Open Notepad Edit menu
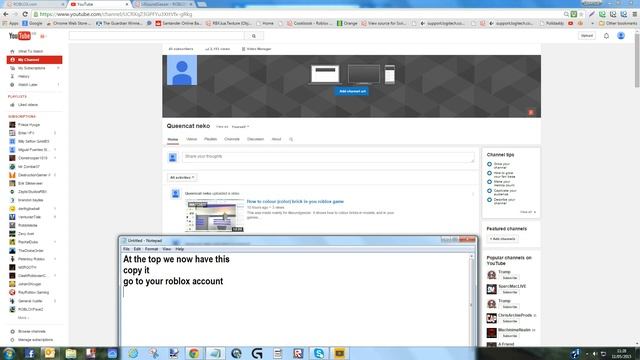 coord(137,249)
